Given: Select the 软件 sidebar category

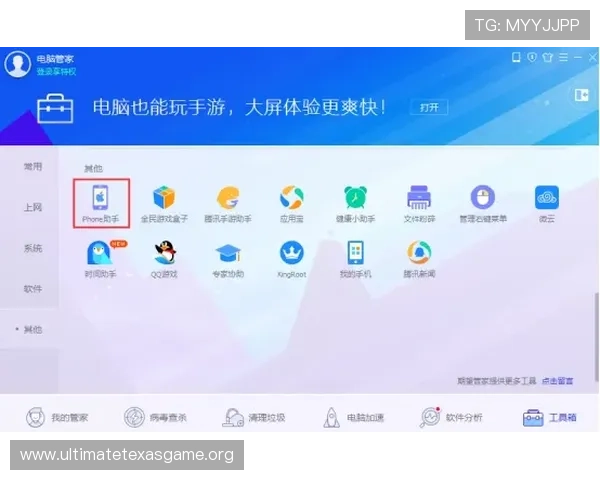Looking at the screenshot, I should [33, 289].
